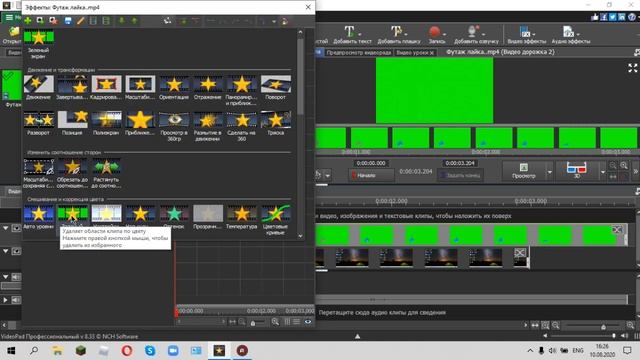This screenshot has width=640, height=360.
Task: Choose the Отражение effect
Action: (x=208, y=87)
